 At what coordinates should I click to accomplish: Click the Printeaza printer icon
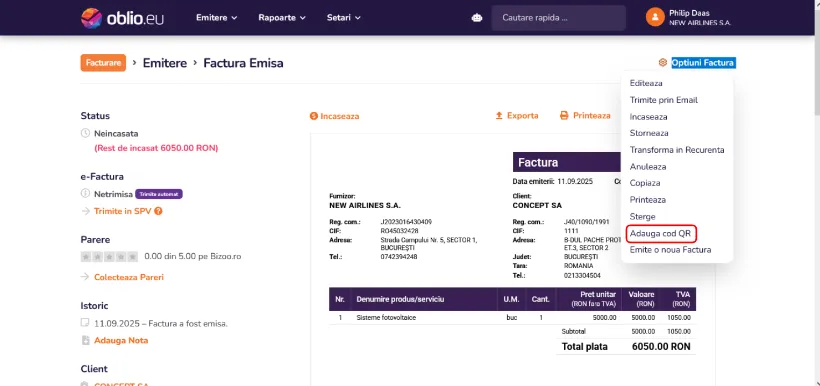pos(564,116)
